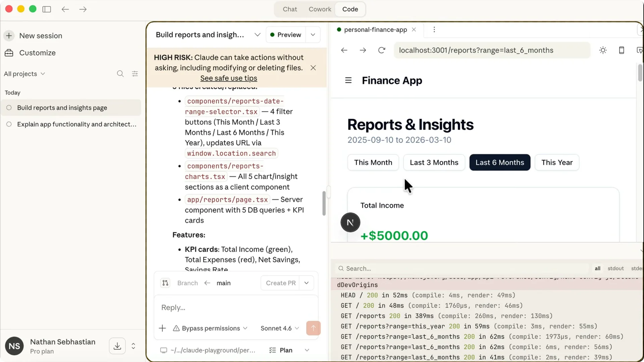Add attachment with plus icon
Screen dimensions: 644x362
[162, 328]
